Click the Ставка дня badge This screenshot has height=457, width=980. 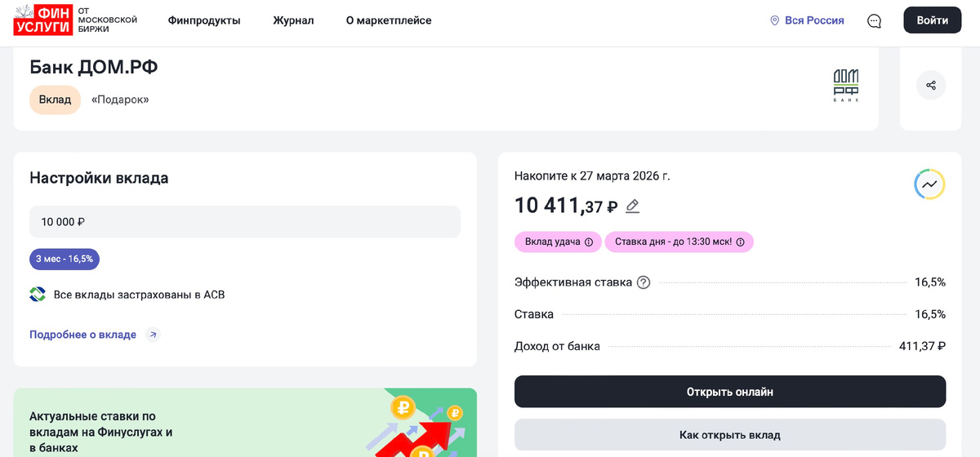click(679, 242)
